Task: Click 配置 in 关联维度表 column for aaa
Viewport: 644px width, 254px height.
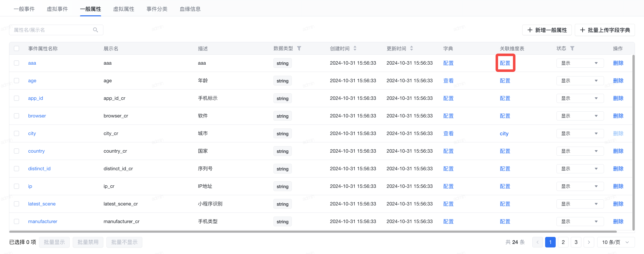Action: point(505,63)
